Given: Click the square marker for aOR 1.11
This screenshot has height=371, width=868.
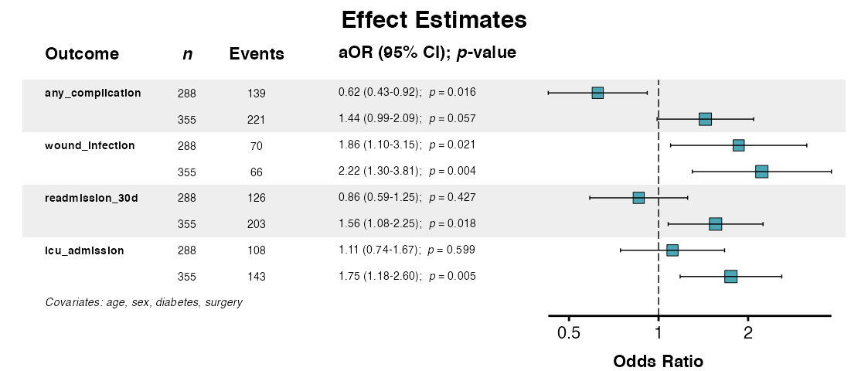Looking at the screenshot, I should click(x=672, y=250).
